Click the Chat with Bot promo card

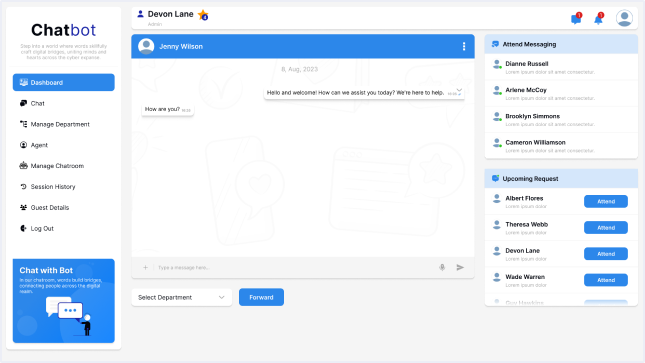pyautogui.click(x=63, y=301)
